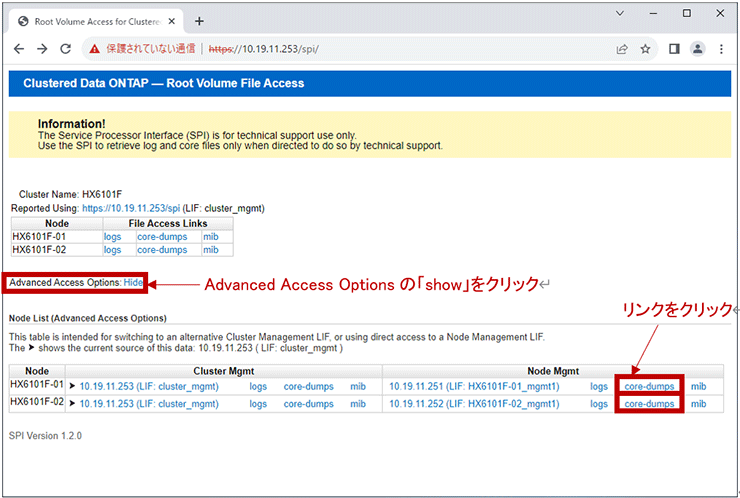
Task: Open Node Mgmt mib link for HX6101F-02
Action: click(698, 404)
